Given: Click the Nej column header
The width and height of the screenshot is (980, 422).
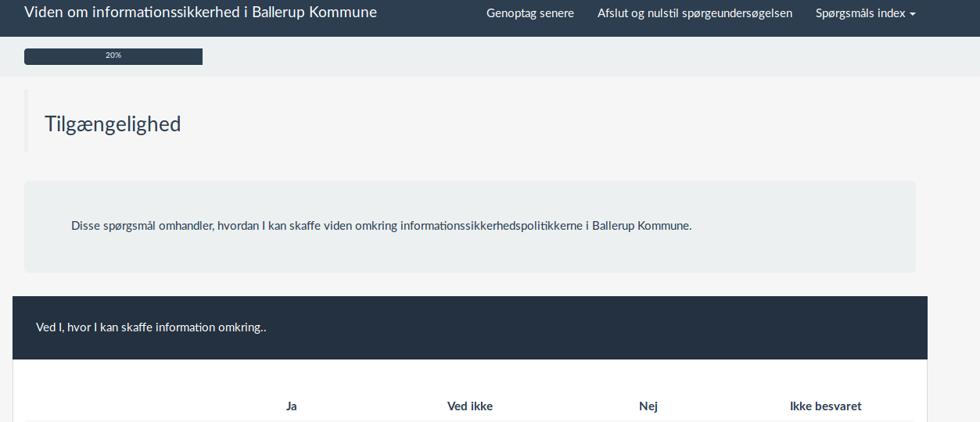Looking at the screenshot, I should click(x=648, y=406).
